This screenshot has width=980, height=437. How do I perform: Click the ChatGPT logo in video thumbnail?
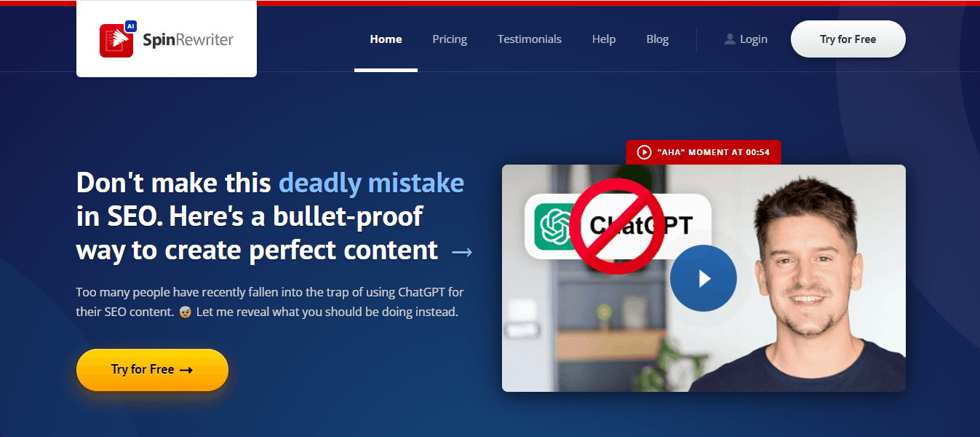pos(556,227)
